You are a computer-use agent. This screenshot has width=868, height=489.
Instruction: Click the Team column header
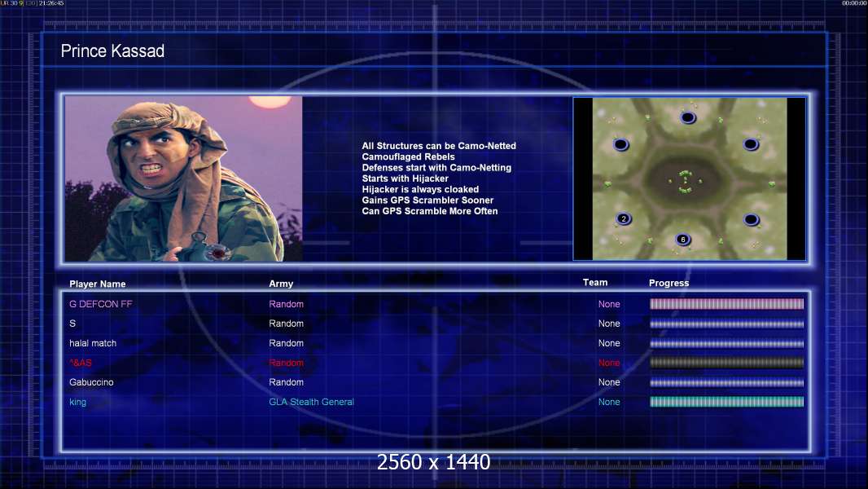point(595,283)
